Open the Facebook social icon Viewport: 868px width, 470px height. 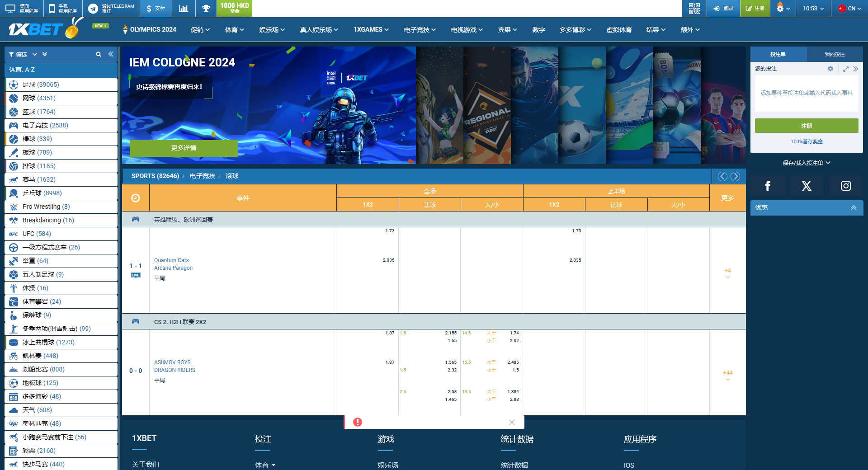click(x=768, y=186)
